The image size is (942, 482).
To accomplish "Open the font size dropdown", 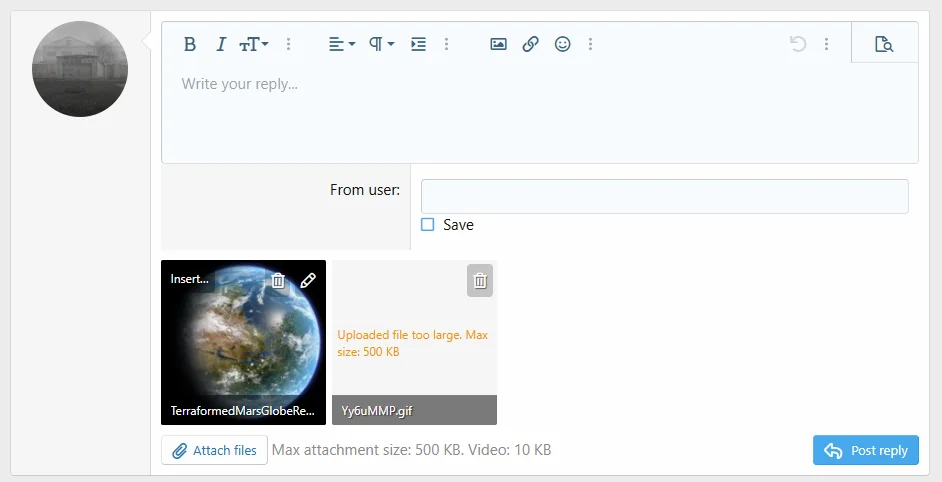I will coord(254,44).
